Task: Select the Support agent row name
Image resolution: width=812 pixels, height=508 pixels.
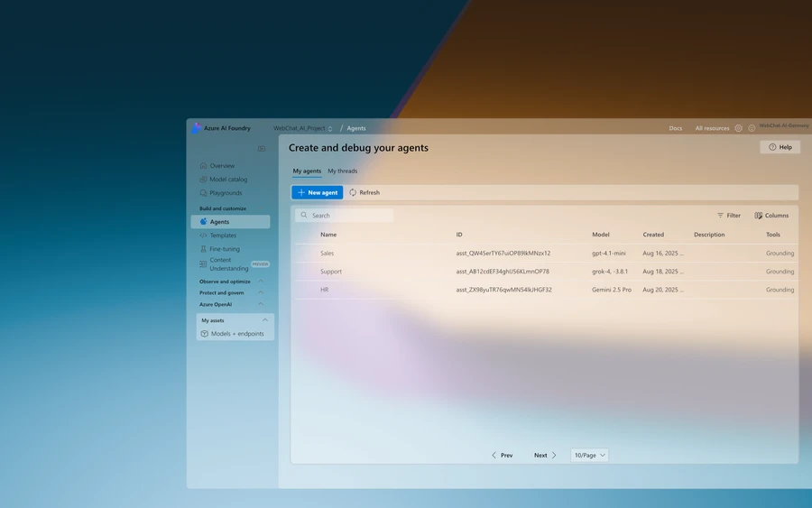Action: pyautogui.click(x=331, y=272)
